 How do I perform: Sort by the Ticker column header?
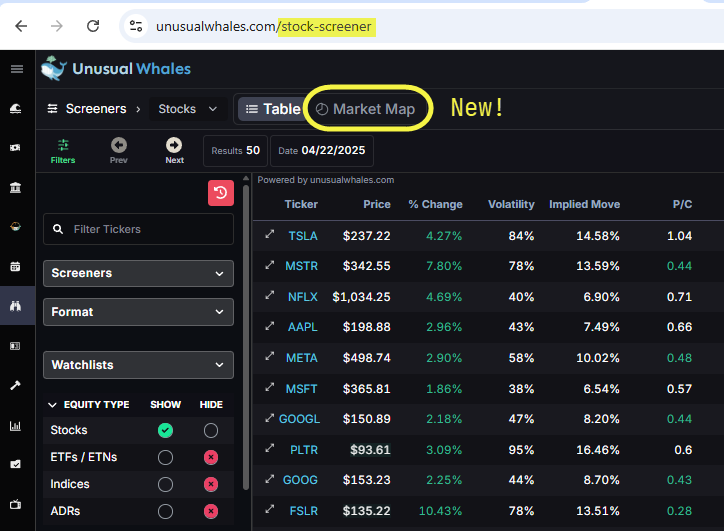(x=301, y=205)
